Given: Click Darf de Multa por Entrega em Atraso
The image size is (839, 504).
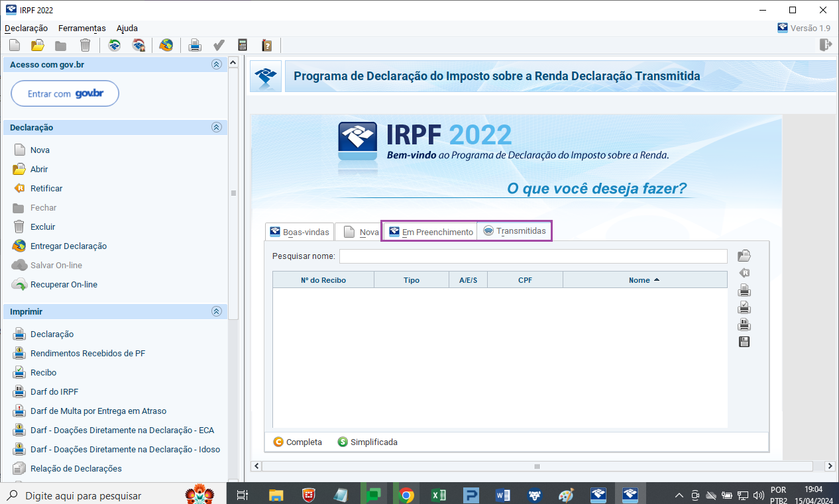Looking at the screenshot, I should click(98, 411).
